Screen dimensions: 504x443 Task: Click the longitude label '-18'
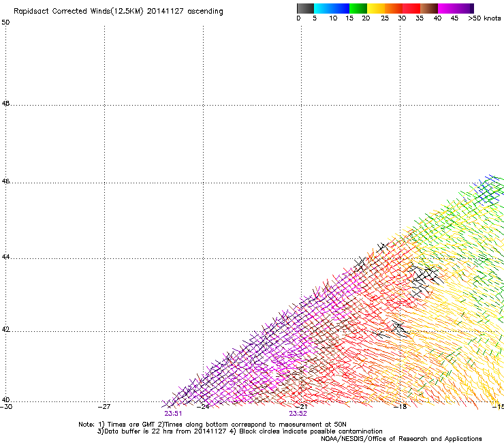400,407
